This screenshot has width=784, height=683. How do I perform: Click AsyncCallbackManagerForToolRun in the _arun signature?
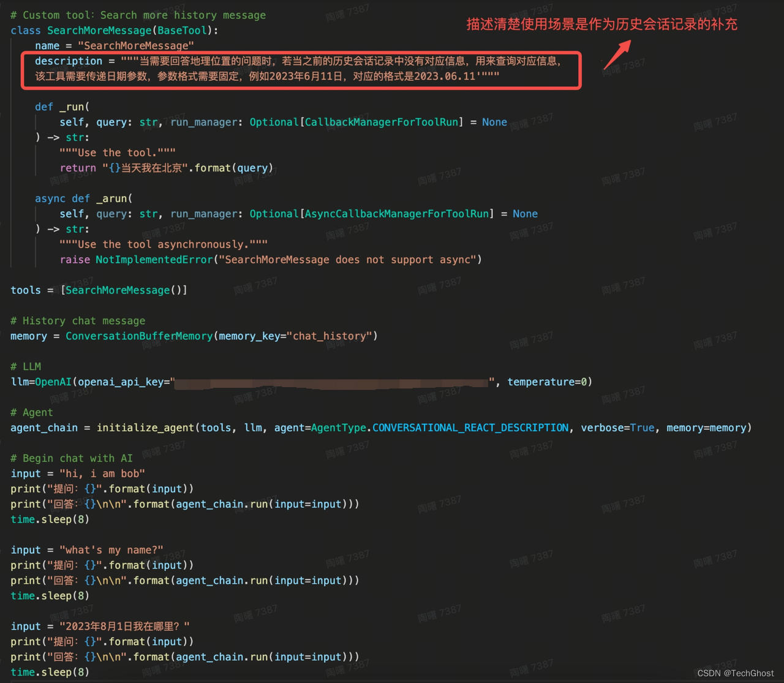point(396,214)
